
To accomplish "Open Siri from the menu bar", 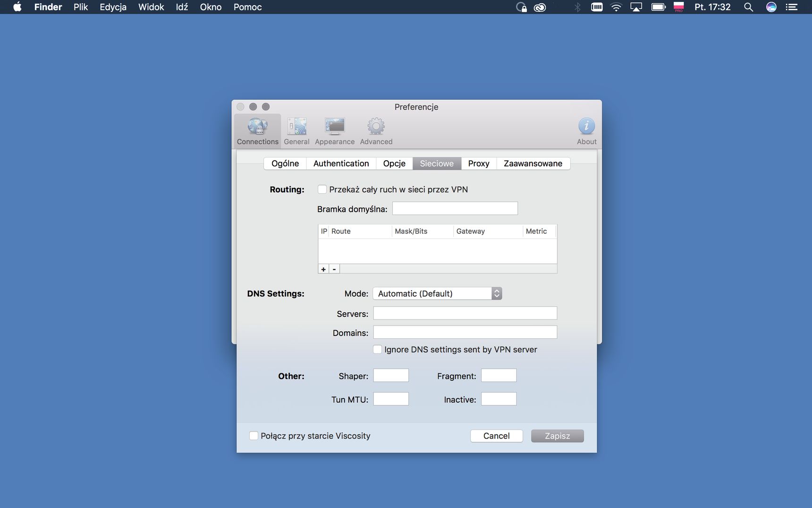I will (771, 7).
